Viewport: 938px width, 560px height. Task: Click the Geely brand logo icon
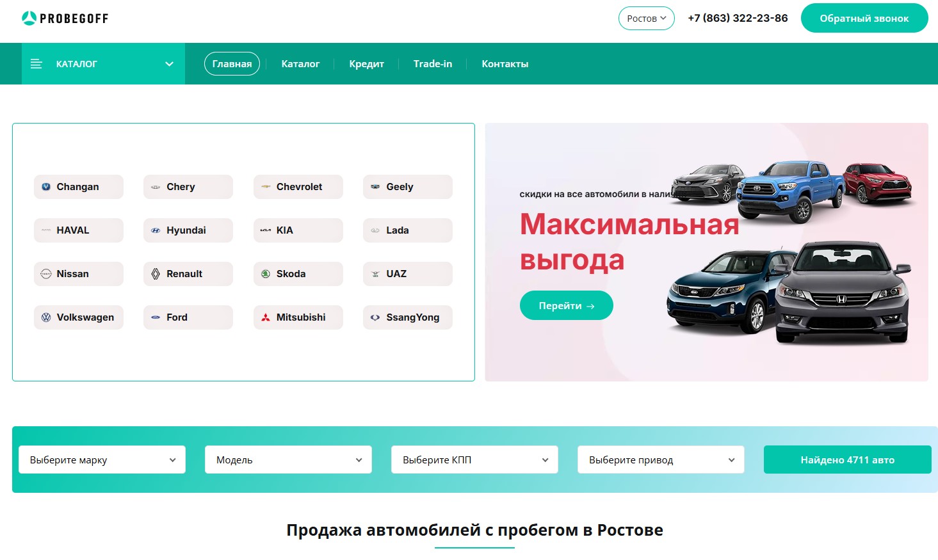pyautogui.click(x=375, y=187)
